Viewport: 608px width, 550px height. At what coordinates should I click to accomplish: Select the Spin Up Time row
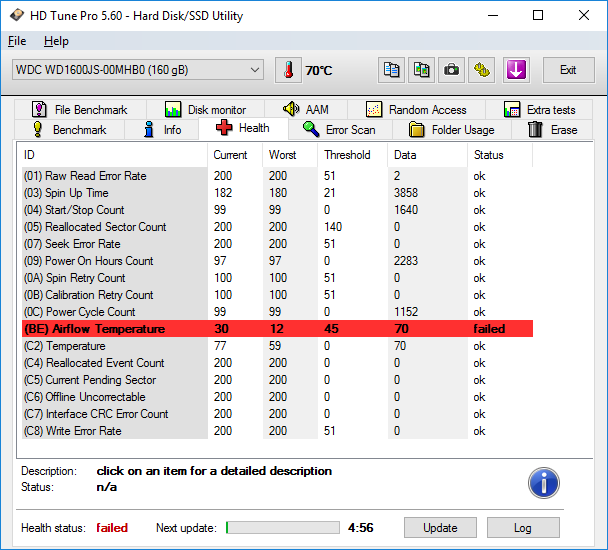[x=277, y=193]
